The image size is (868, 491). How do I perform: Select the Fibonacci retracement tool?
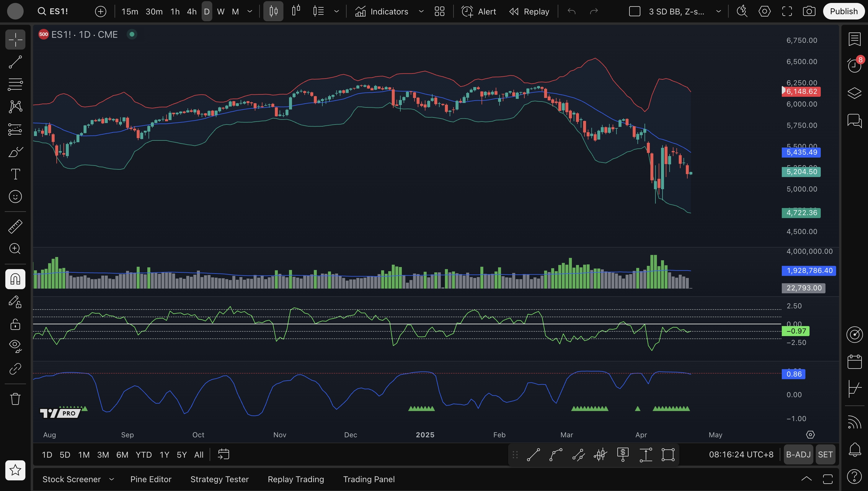(x=15, y=84)
